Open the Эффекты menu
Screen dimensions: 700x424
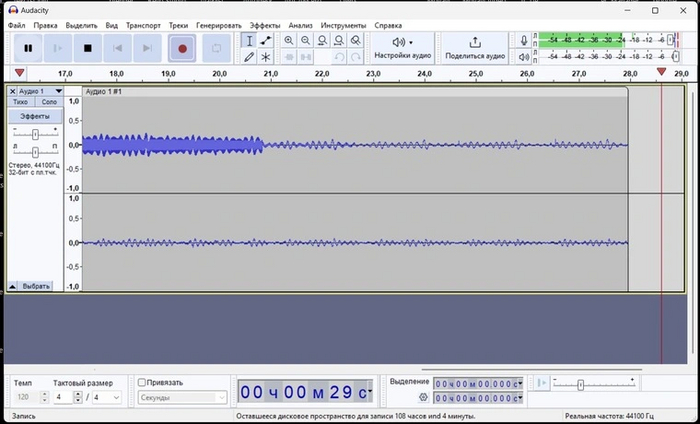coord(265,25)
